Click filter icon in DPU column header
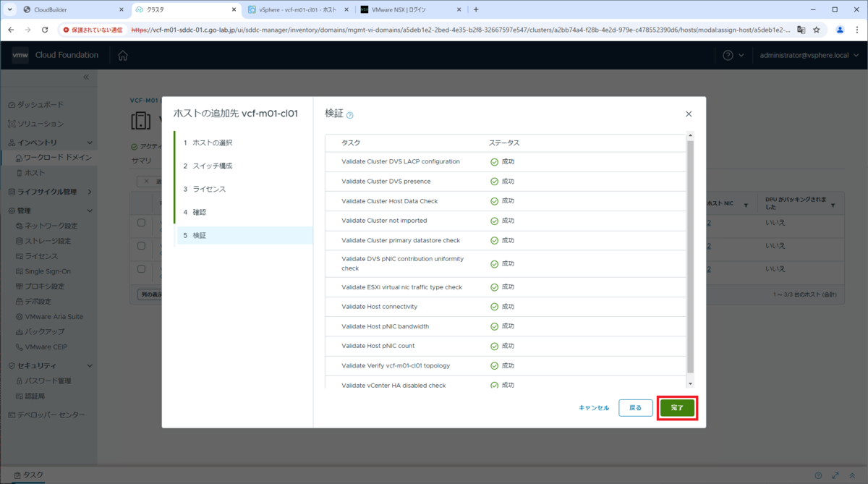The height and width of the screenshot is (484, 868). (833, 206)
